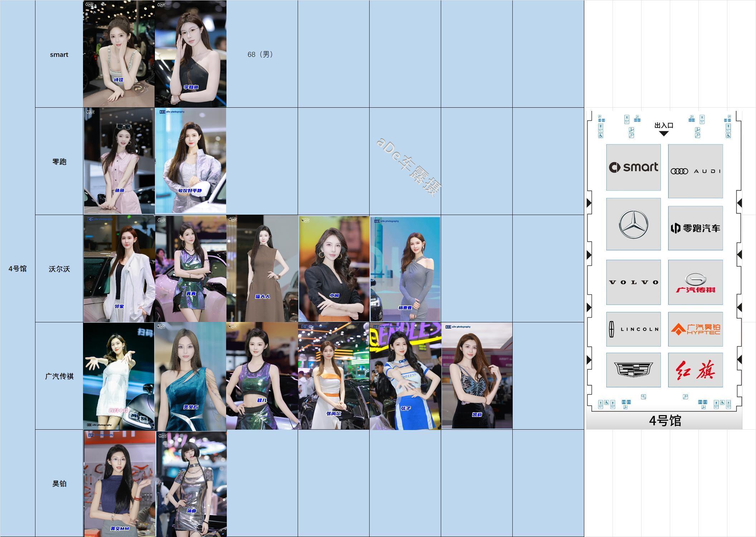756x537 pixels.
Task: Open the photo labeled 凯莉
Action: click(x=477, y=376)
